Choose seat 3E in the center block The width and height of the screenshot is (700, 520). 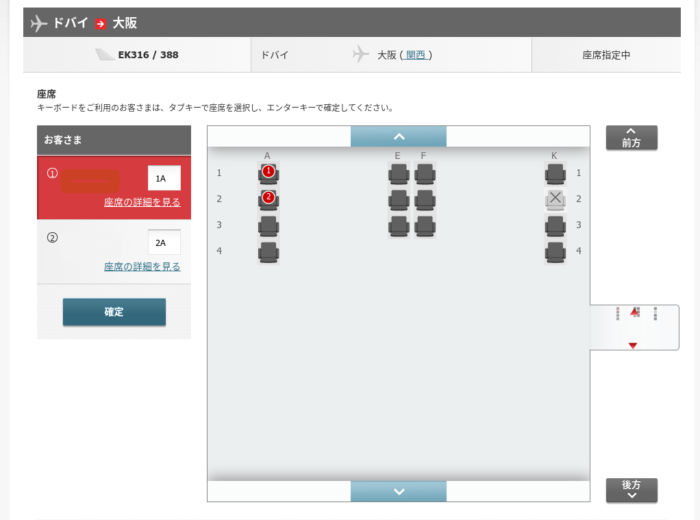[399, 226]
